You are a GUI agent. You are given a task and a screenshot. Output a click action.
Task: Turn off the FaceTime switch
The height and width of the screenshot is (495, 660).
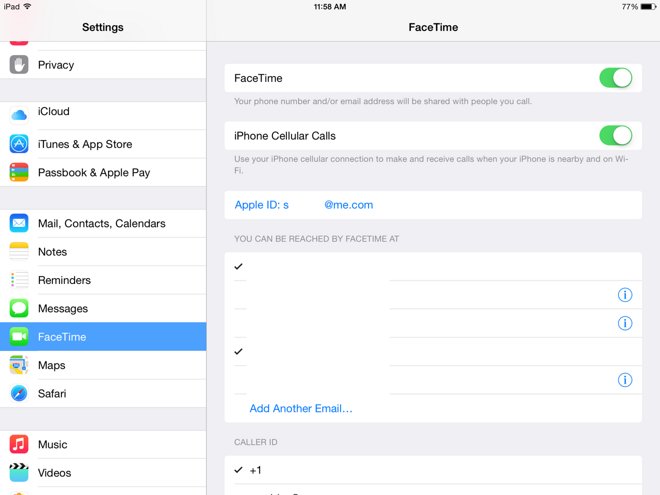click(616, 78)
